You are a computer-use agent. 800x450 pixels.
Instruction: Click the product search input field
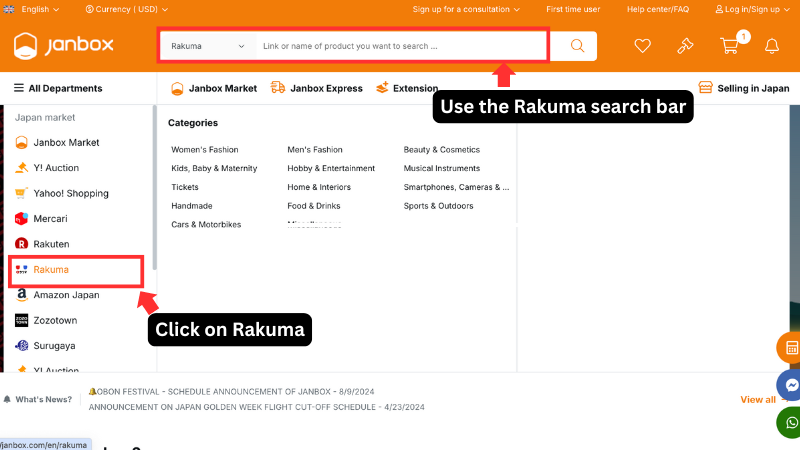401,46
